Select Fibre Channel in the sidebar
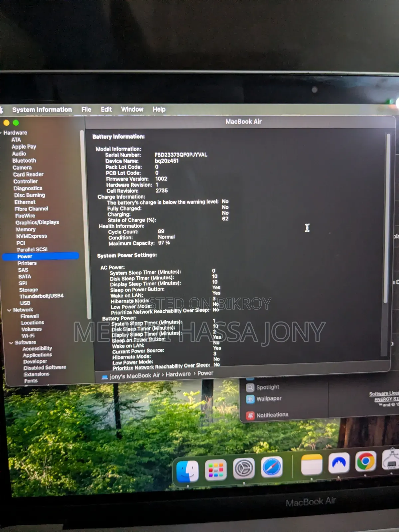399x532 pixels. (32, 209)
